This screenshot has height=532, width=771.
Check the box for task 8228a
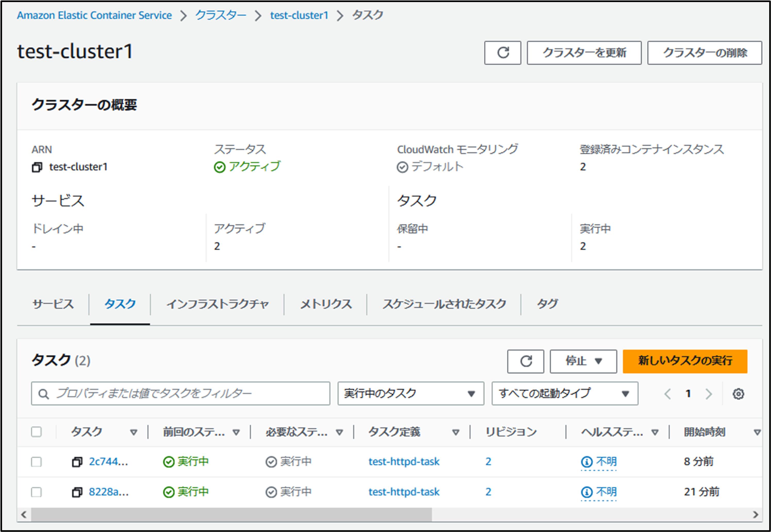tap(36, 492)
